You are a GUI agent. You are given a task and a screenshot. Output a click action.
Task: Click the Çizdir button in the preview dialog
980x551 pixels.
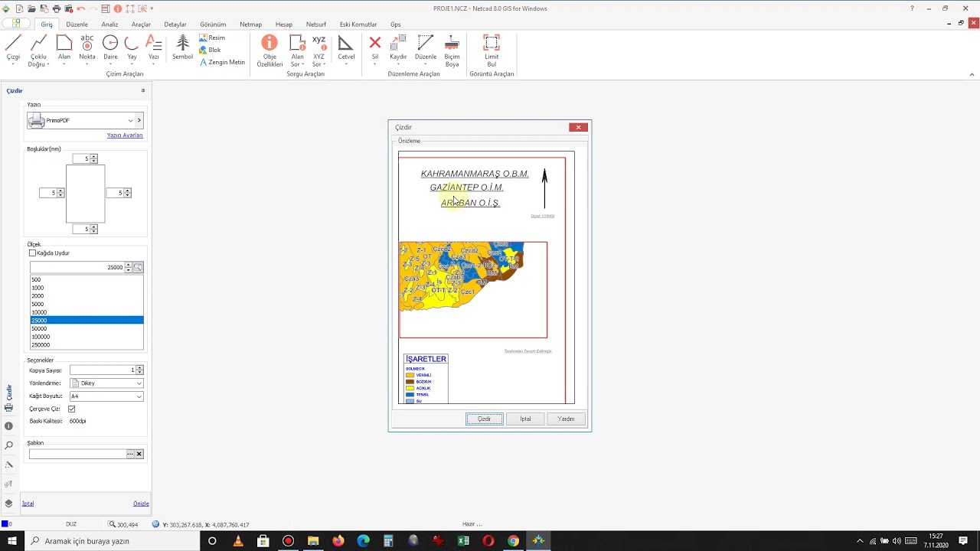[485, 419]
